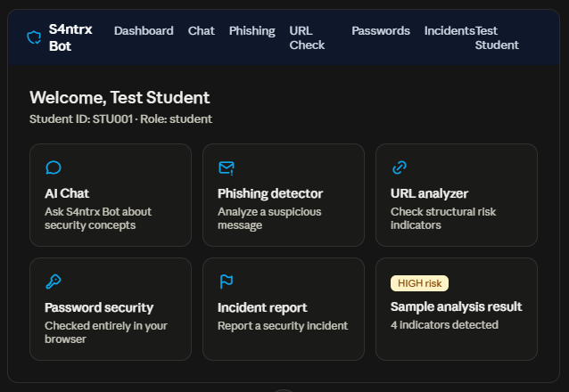The height and width of the screenshot is (392, 569).
Task: Click the 'Welcome, Test Student' heading
Action: point(120,97)
